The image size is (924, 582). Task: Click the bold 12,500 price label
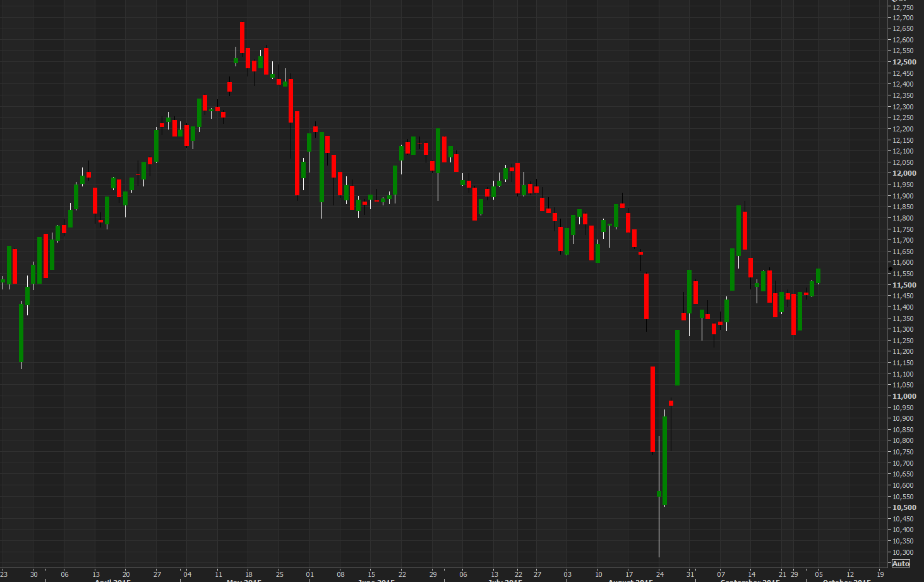[904, 62]
